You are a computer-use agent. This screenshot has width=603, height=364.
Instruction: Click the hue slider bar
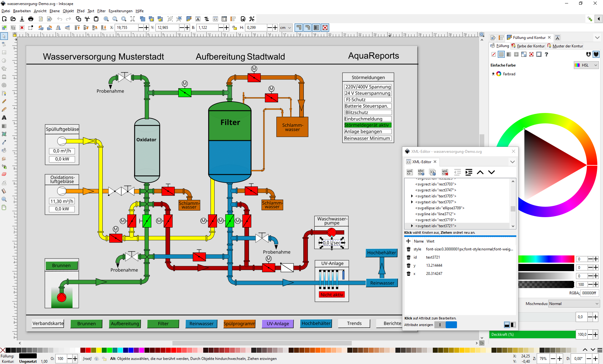[546, 259]
